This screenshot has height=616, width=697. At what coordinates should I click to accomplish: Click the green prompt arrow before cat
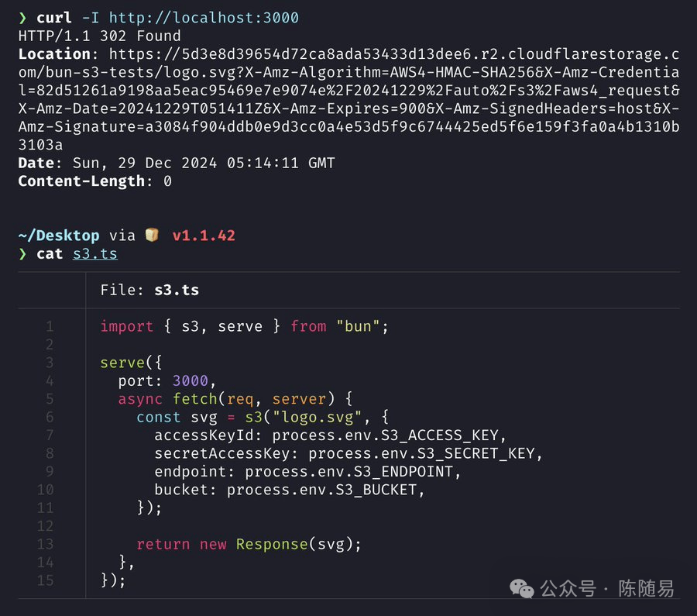click(22, 254)
